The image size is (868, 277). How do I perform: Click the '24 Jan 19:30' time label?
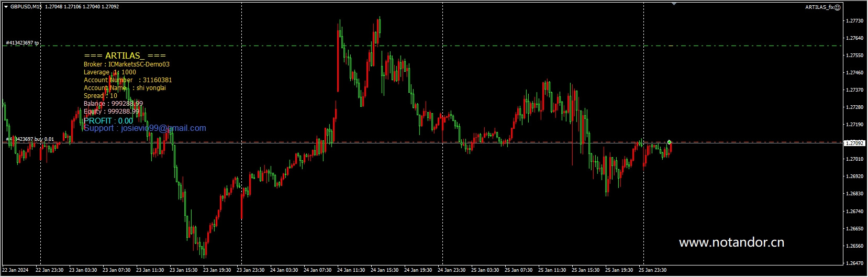pos(418,271)
